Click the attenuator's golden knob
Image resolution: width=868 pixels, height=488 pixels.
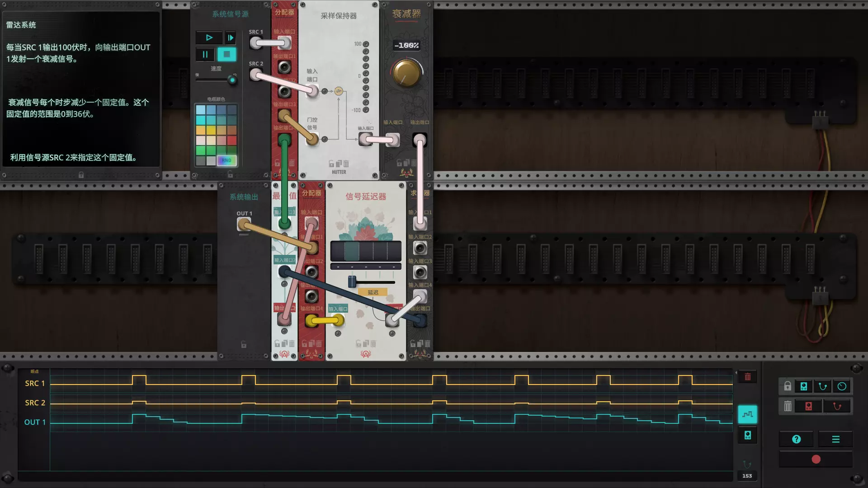[406, 73]
